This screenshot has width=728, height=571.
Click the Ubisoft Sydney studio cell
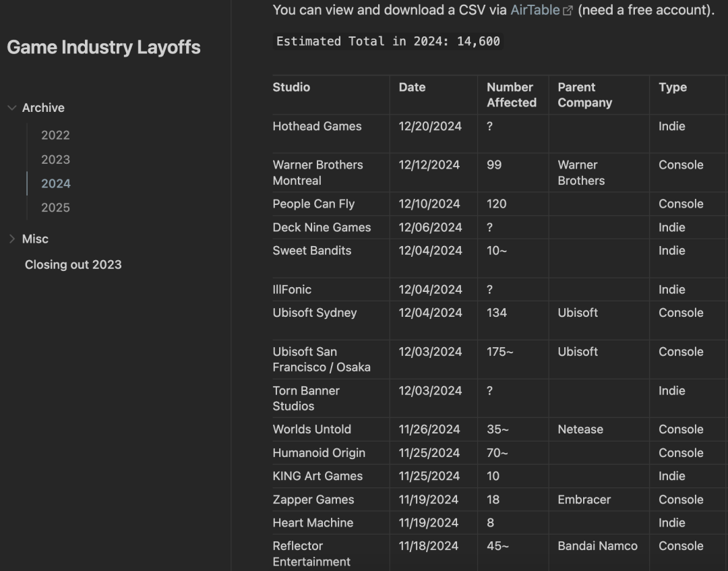point(314,313)
